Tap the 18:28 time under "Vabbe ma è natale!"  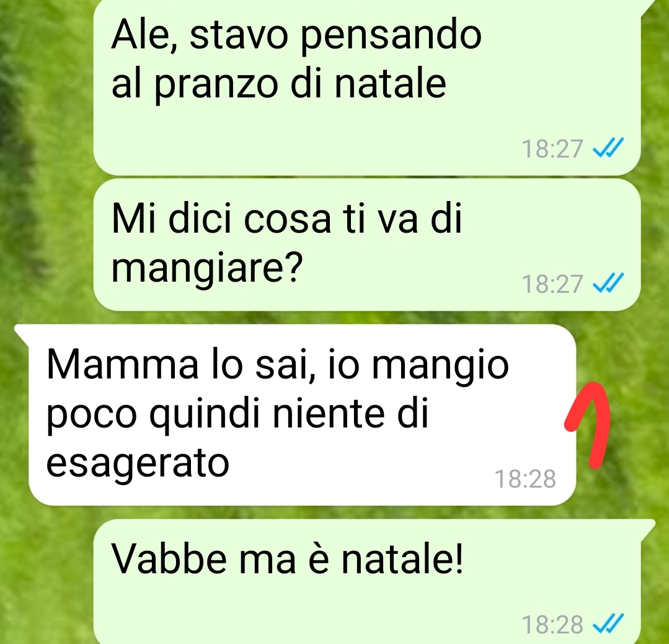[x=552, y=624]
